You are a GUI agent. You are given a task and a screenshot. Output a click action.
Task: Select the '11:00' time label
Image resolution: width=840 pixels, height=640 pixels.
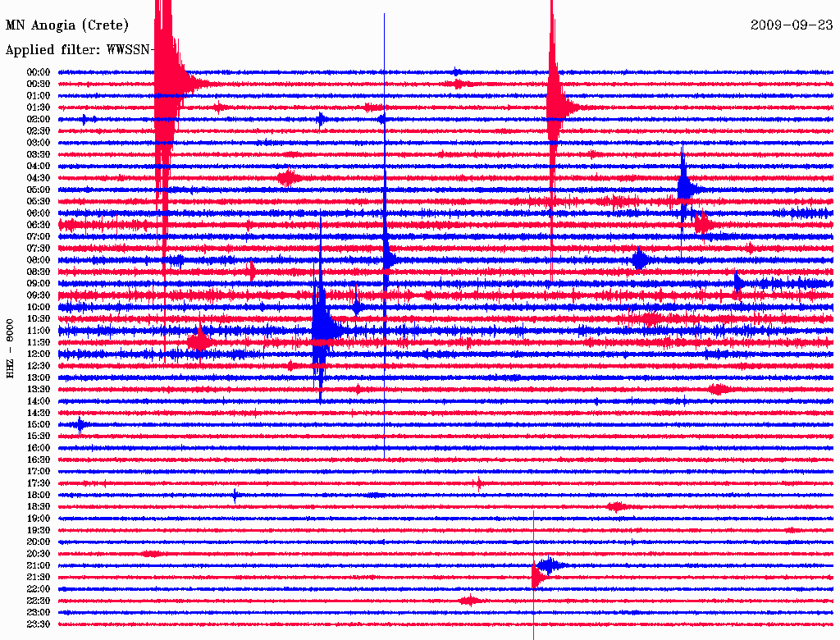(39, 331)
